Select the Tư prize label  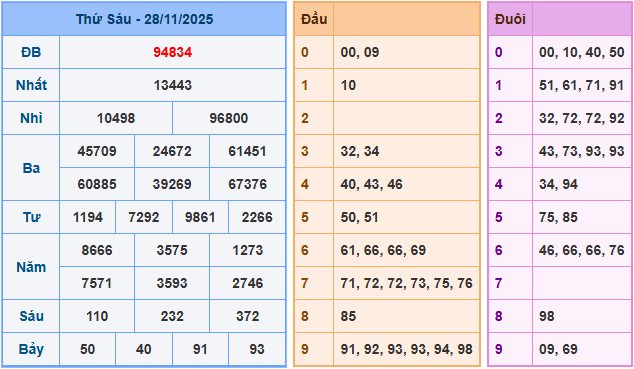(31, 217)
